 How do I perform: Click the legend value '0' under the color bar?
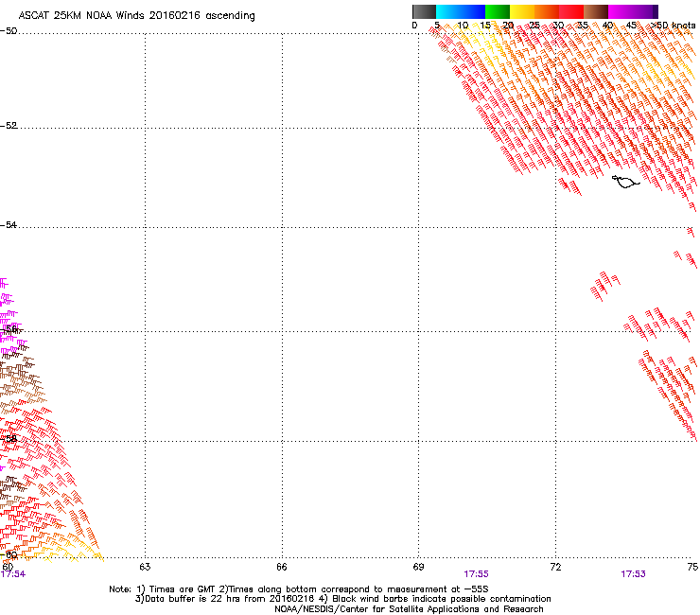pos(414,26)
